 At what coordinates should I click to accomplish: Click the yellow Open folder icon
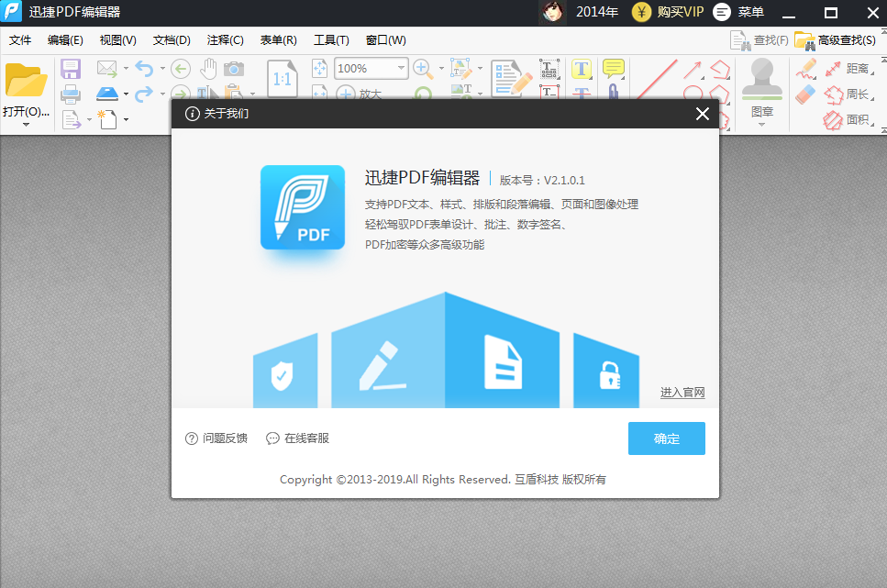[26, 81]
